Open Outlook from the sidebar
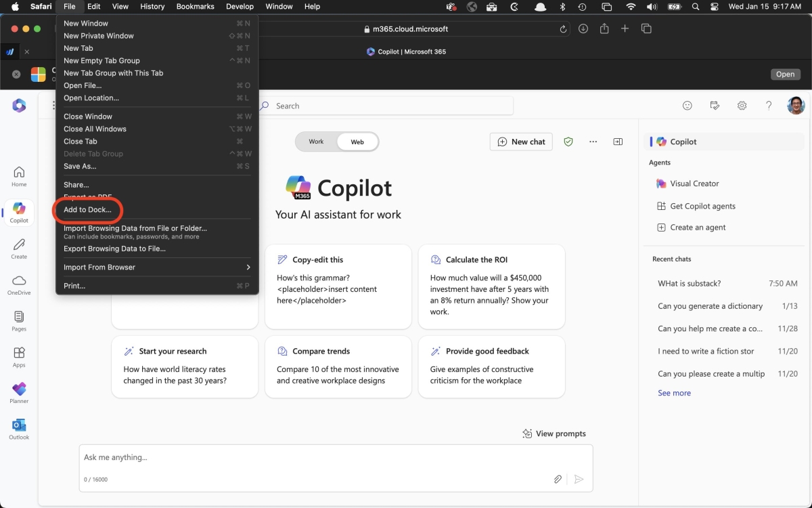The image size is (812, 508). tap(19, 429)
